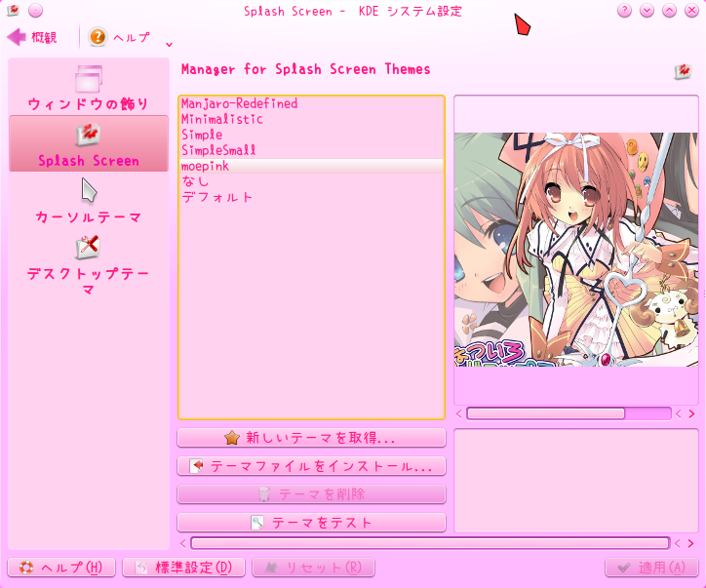Click the main panel horizontal scrollbar
The height and width of the screenshot is (588, 706).
[x=430, y=543]
